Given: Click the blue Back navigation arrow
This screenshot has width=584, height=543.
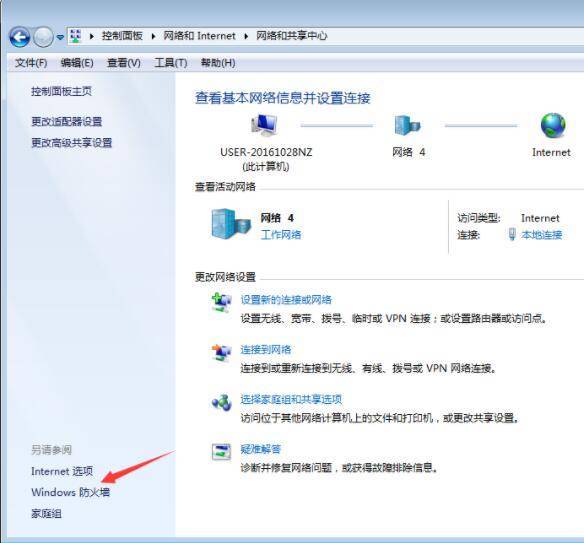Looking at the screenshot, I should 19,36.
